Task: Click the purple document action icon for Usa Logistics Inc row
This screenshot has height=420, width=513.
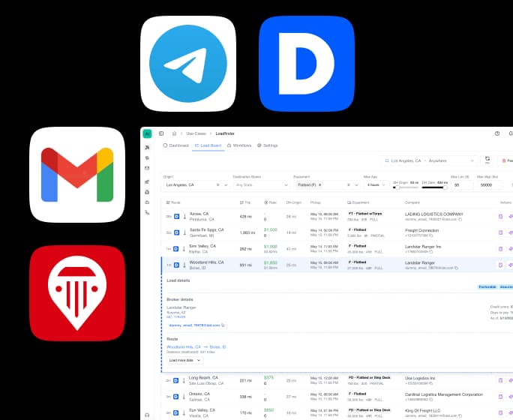Action: click(500, 380)
